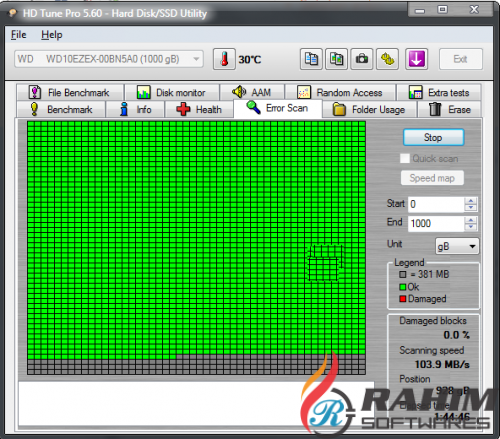Click the purple download arrow icon

[416, 59]
